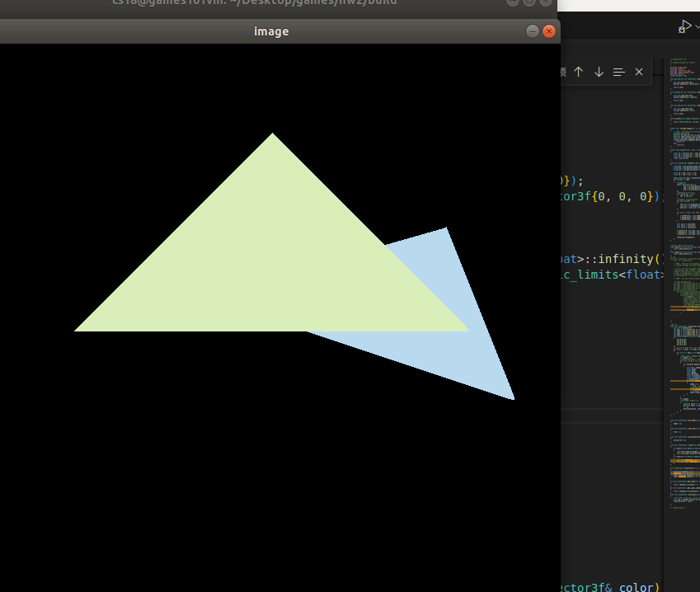Image resolution: width=700 pixels, height=592 pixels.
Task: Go to next match in find widget
Action: 599,72
